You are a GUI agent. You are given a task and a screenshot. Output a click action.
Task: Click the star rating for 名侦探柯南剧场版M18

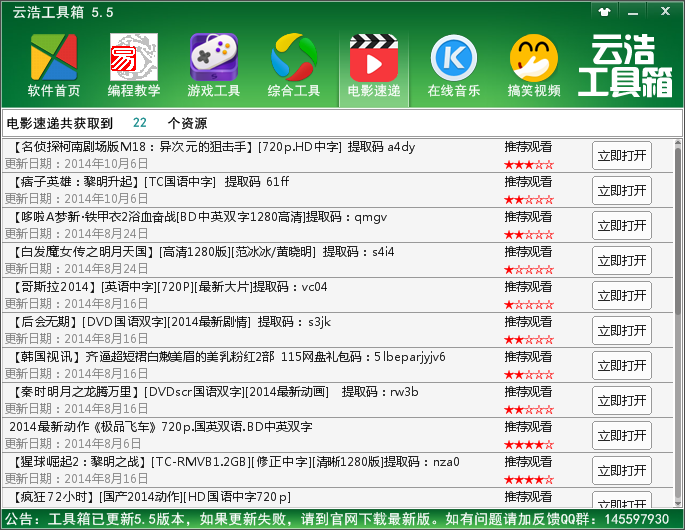[x=529, y=165]
